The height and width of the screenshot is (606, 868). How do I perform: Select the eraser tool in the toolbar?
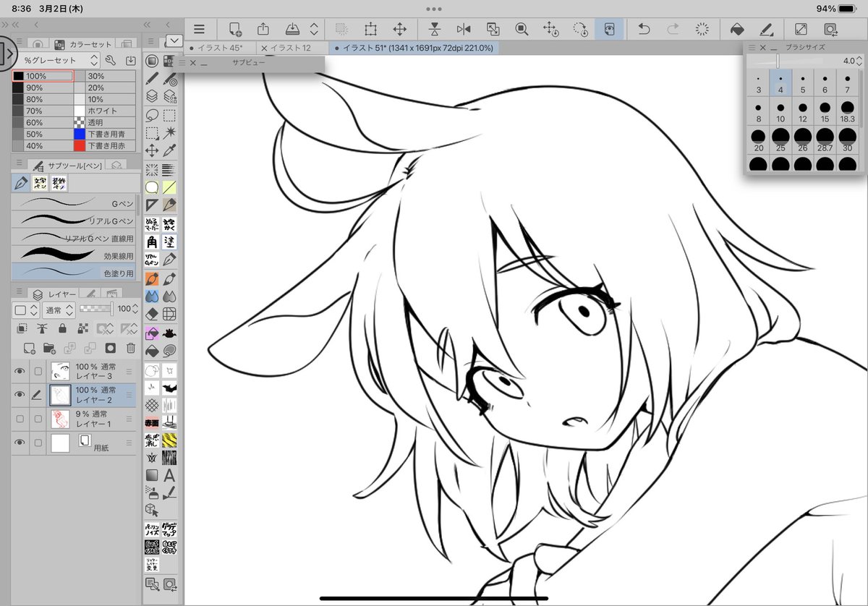click(152, 314)
